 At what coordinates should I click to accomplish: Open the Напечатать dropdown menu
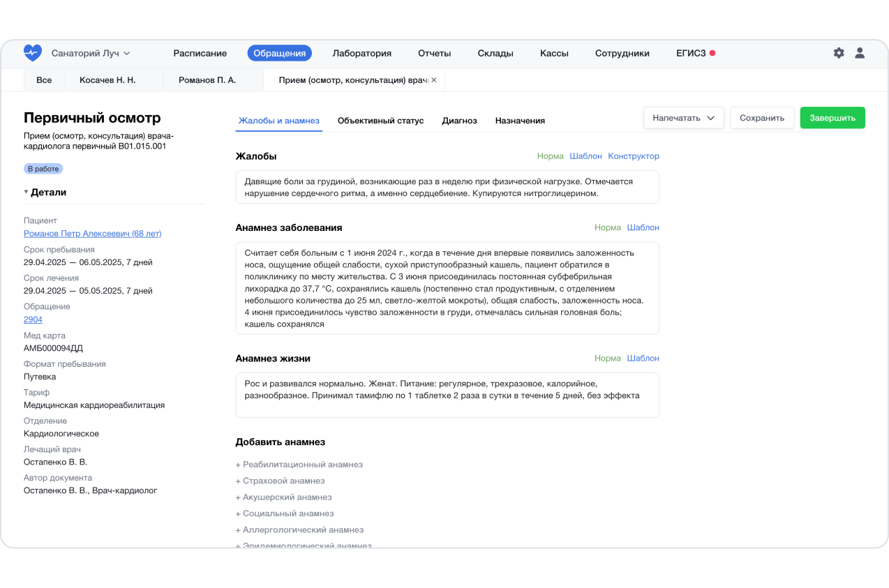point(683,118)
